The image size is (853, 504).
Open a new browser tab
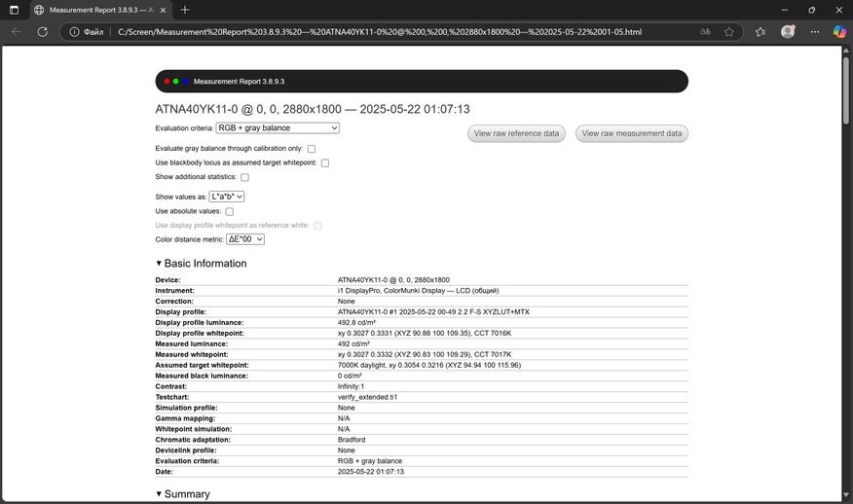tap(185, 10)
